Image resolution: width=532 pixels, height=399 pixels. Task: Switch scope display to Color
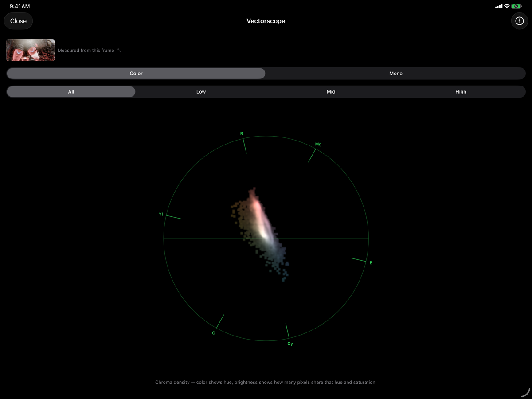[136, 74]
